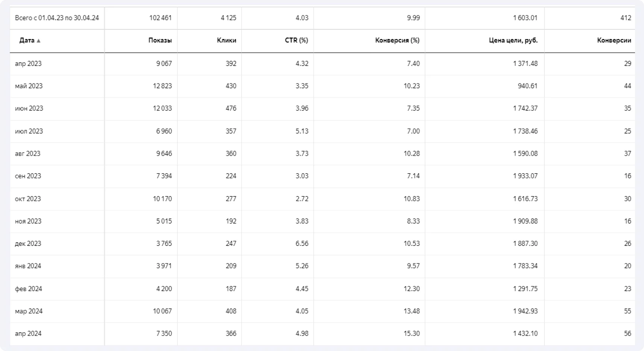Click the мар 2024 date cell
This screenshot has width=644, height=351.
pyautogui.click(x=28, y=311)
